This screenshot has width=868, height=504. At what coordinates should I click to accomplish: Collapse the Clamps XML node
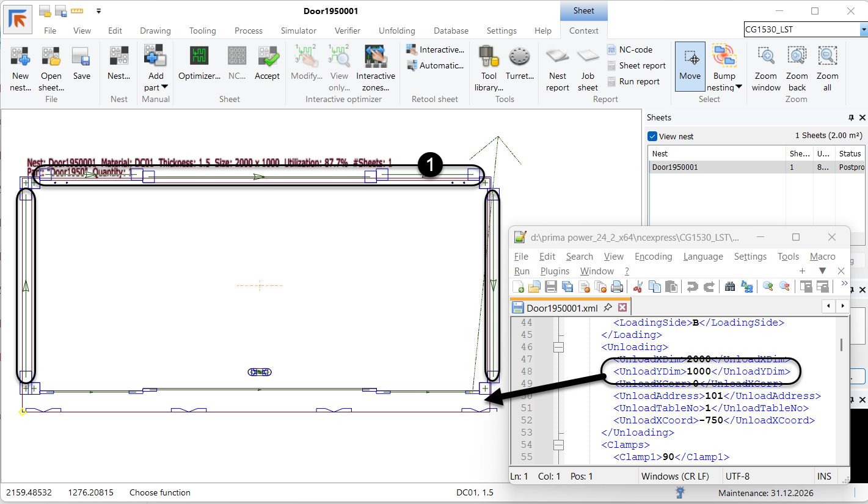pyautogui.click(x=558, y=445)
